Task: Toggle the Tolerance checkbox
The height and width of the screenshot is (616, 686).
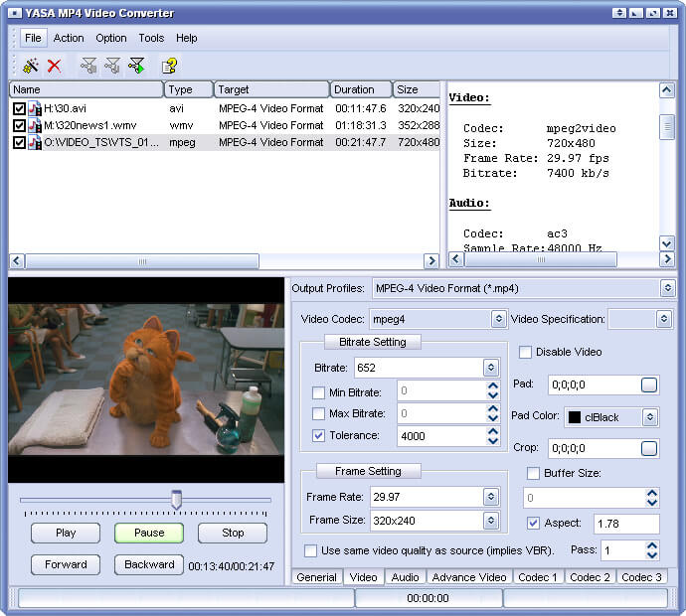Action: 318,435
